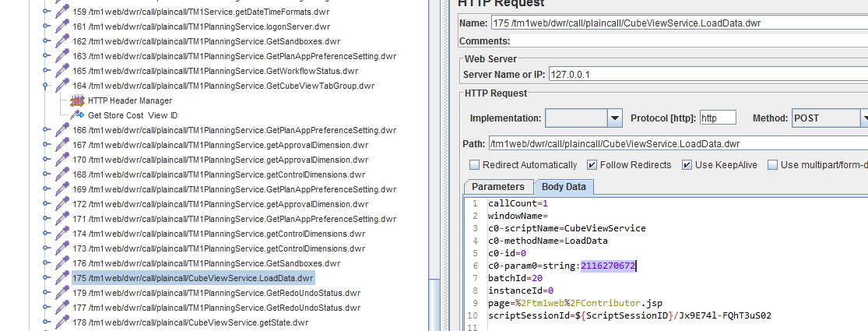Click sampler icon of 172 getApprovalDimension.dwr
The width and height of the screenshot is (868, 331).
click(62, 204)
